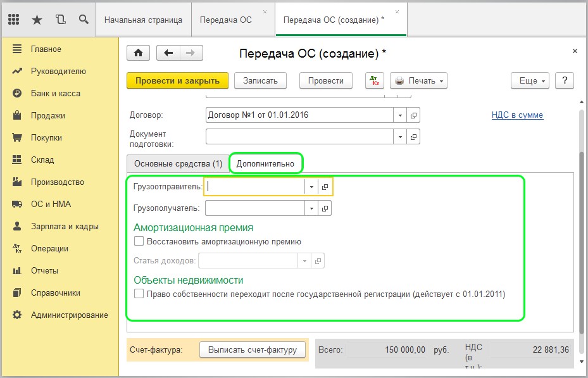This screenshot has width=588, height=378.
Task: Click the Всего amount 150 000,00
Action: (x=405, y=350)
